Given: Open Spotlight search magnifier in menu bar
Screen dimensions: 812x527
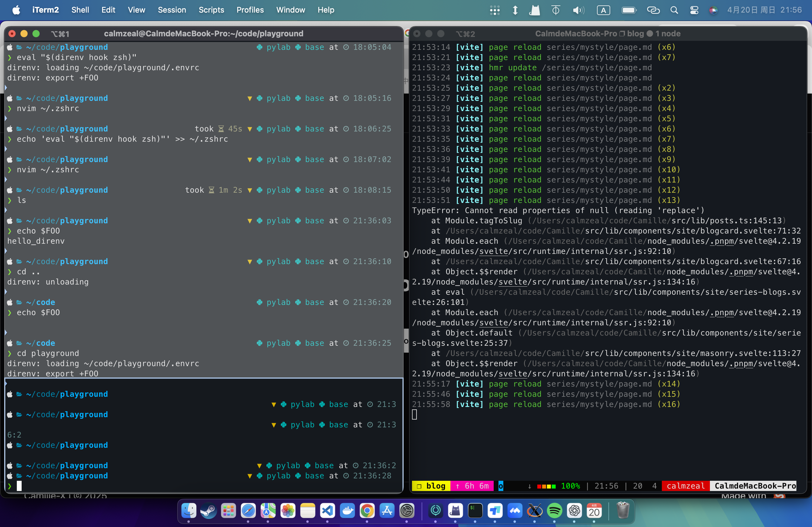Looking at the screenshot, I should [x=674, y=10].
